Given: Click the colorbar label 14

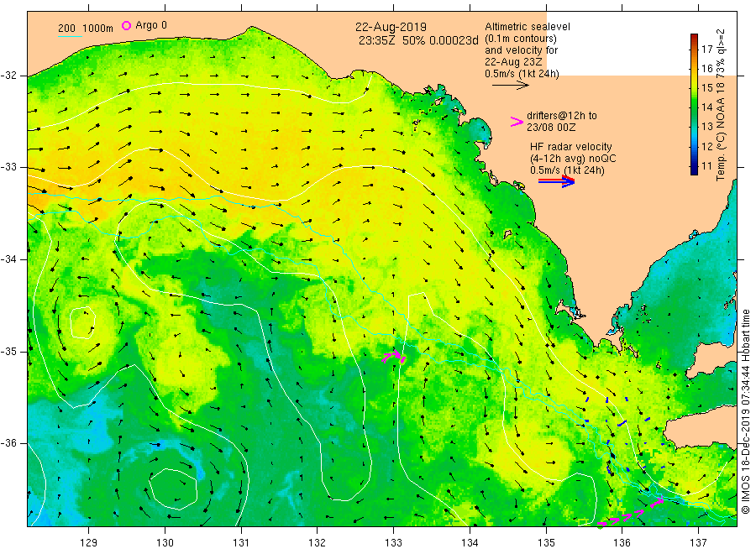Looking at the screenshot, I should coord(706,107).
